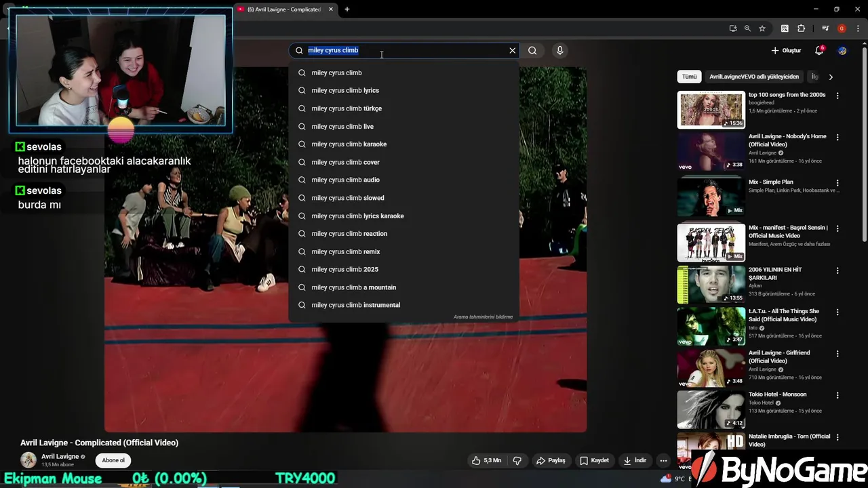The width and height of the screenshot is (868, 488).
Task: Install app icon in the address bar
Action: 733,28
